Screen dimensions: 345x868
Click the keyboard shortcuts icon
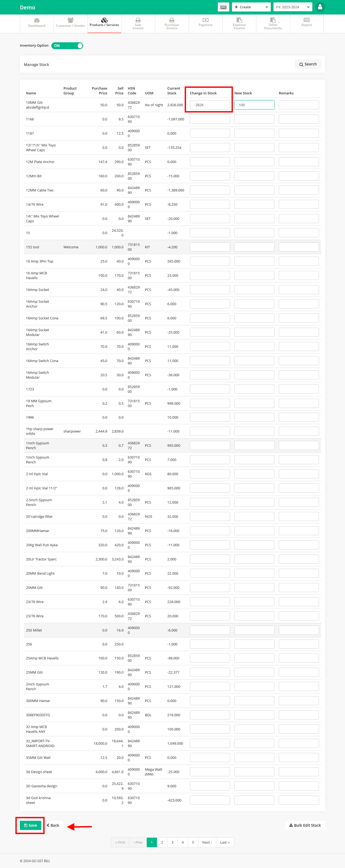tap(223, 7)
